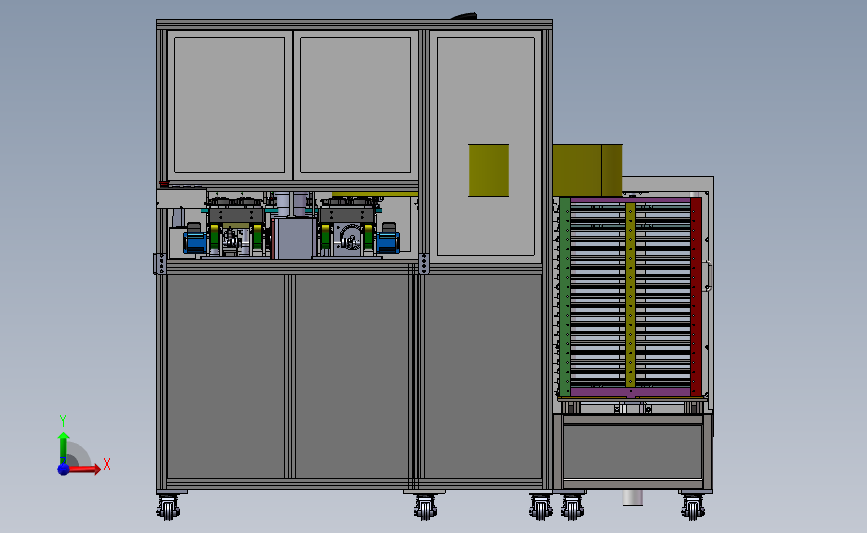Select the purple top bar of tray rack

point(630,200)
